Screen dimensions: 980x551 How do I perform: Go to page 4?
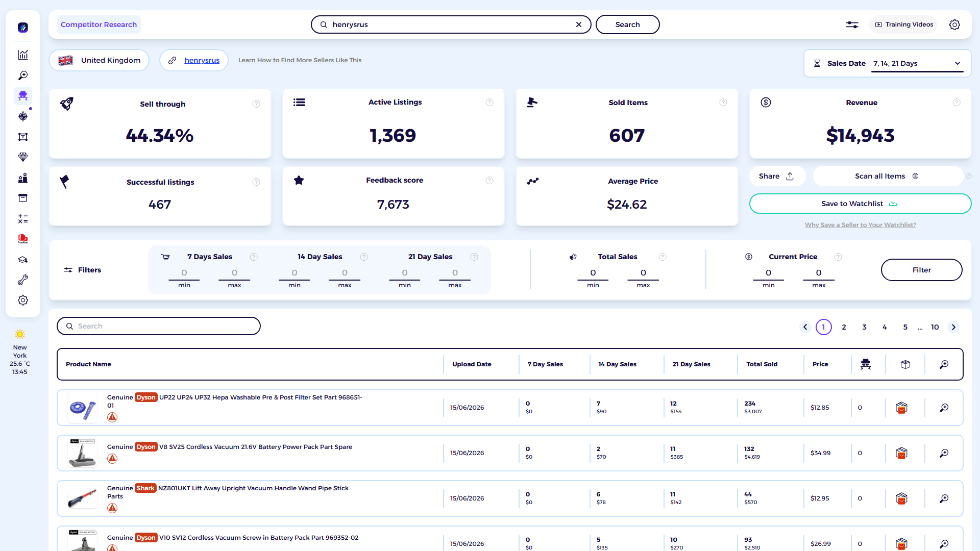pos(885,327)
